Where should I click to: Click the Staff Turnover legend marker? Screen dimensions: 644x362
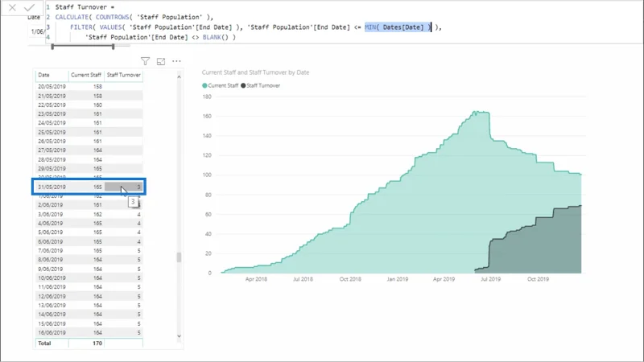coord(243,85)
